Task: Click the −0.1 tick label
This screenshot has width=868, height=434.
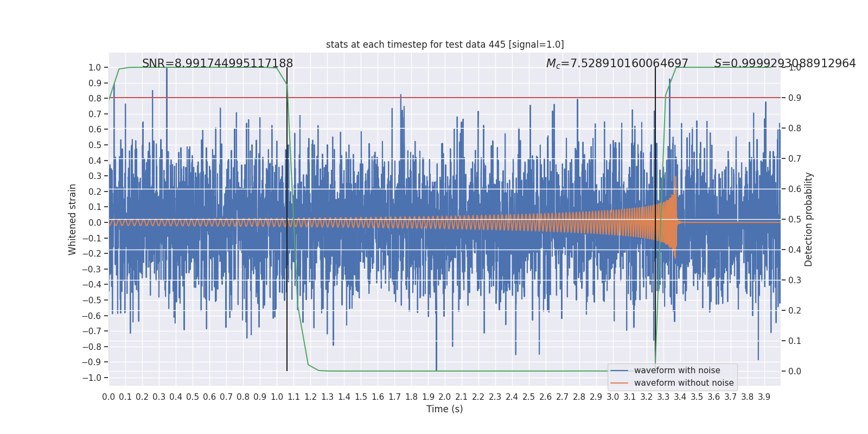Action: pos(91,238)
